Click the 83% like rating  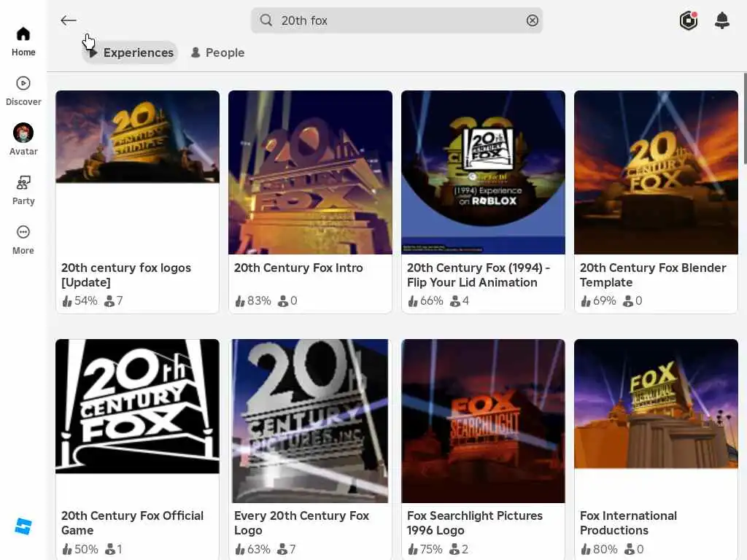pyautogui.click(x=252, y=301)
